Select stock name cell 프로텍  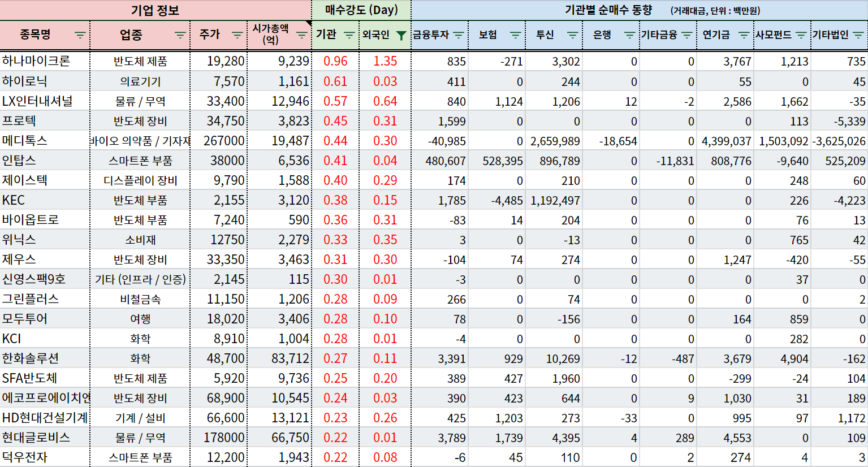click(x=45, y=121)
